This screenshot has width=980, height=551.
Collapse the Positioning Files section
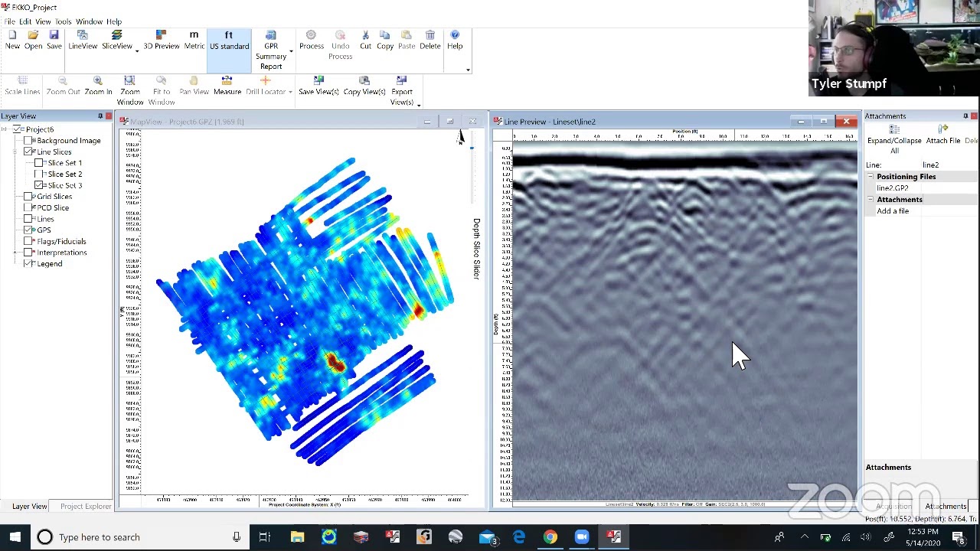tap(871, 176)
